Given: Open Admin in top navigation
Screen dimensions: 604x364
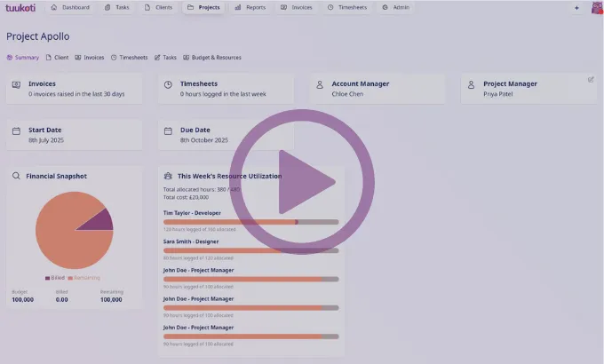Looking at the screenshot, I should click(x=396, y=7).
